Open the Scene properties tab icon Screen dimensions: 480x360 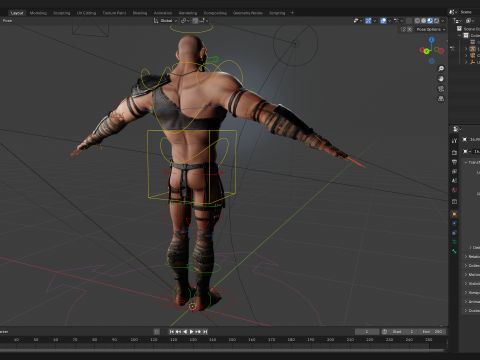point(454,181)
